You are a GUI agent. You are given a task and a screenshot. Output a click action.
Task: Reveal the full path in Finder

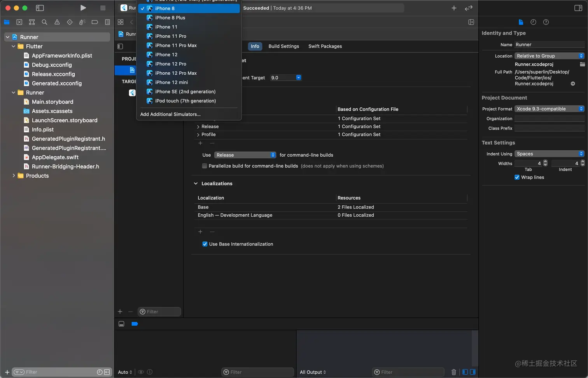[573, 84]
